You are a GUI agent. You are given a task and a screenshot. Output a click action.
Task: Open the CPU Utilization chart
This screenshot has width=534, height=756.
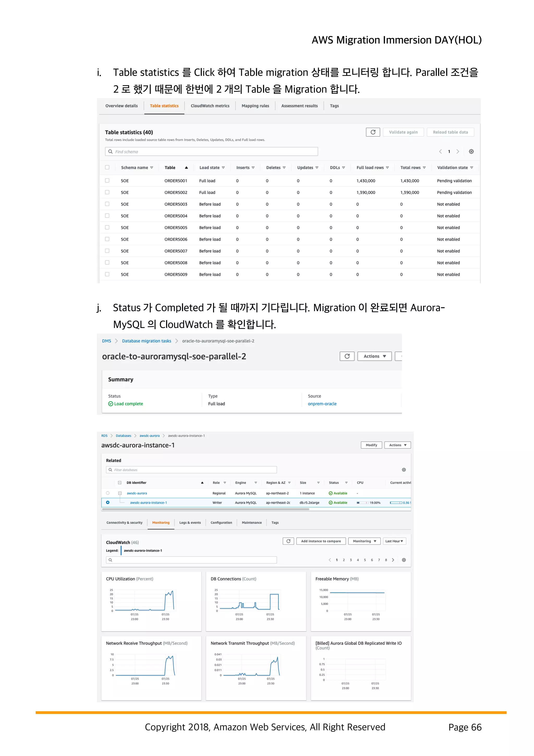pyautogui.click(x=151, y=601)
